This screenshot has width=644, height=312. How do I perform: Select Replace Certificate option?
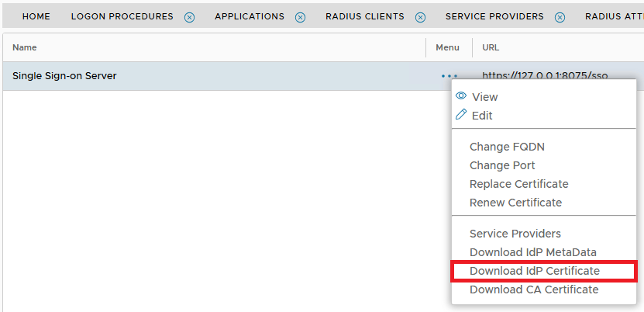coord(518,184)
